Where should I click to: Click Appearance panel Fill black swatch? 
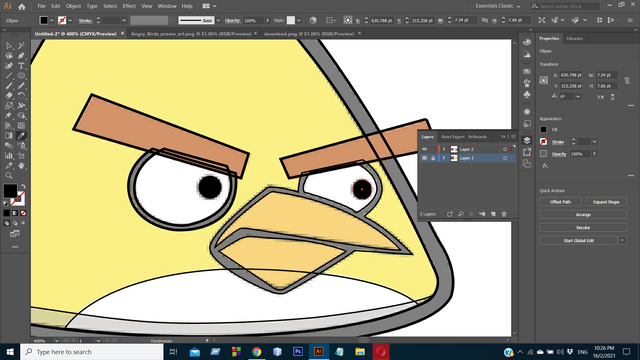[543, 130]
